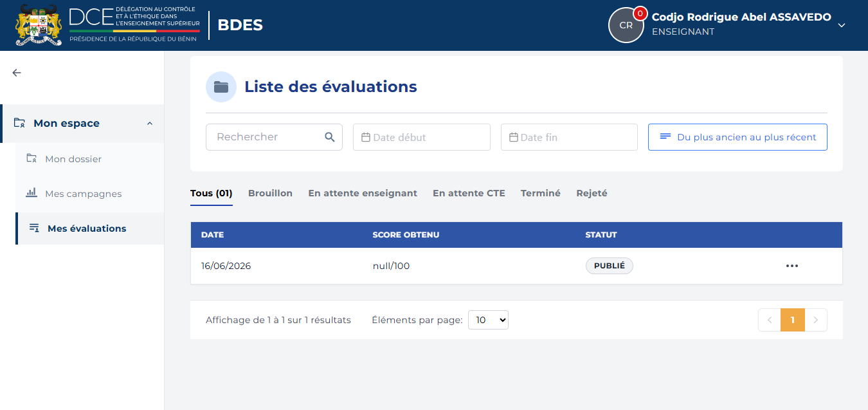This screenshot has height=410, width=868.
Task: Open Mes évaluations in sidebar
Action: pos(90,228)
